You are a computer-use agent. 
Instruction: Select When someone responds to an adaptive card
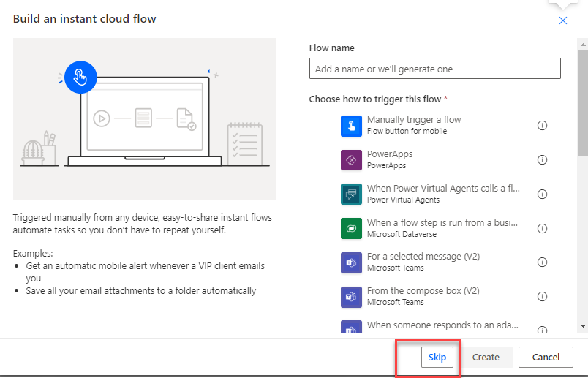[x=444, y=325]
